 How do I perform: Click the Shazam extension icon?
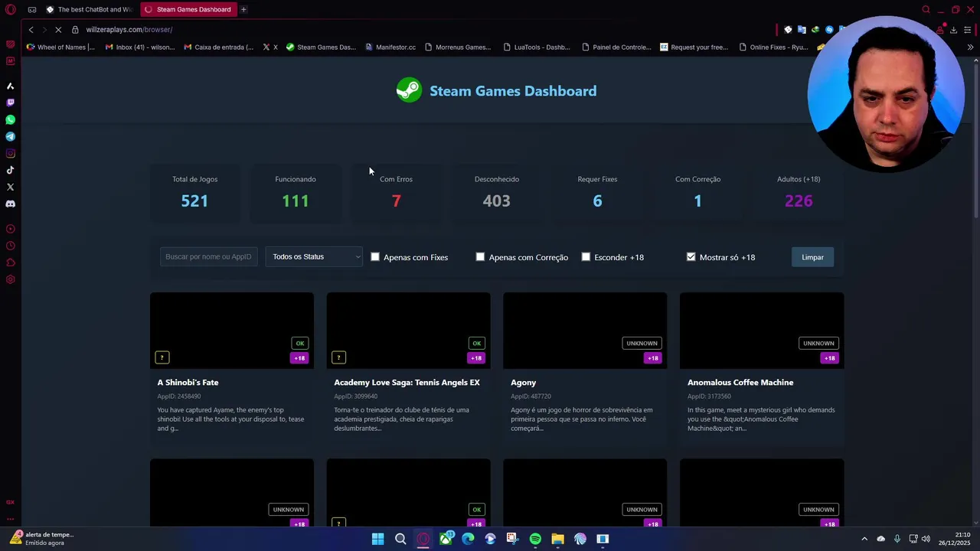pyautogui.click(x=829, y=29)
